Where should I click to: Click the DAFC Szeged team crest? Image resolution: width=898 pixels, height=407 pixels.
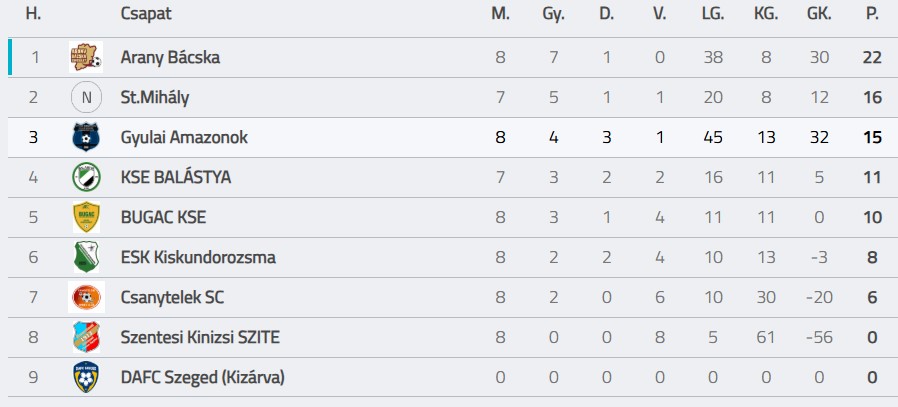(86, 377)
